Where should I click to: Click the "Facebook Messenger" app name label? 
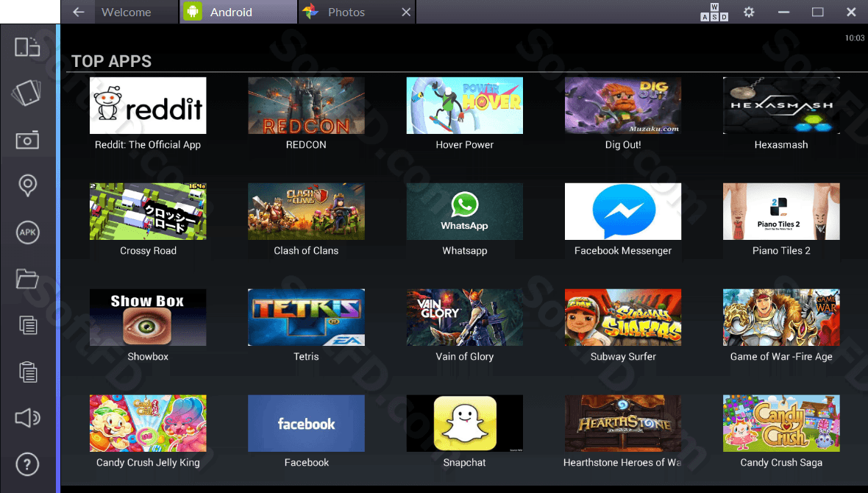tap(623, 250)
